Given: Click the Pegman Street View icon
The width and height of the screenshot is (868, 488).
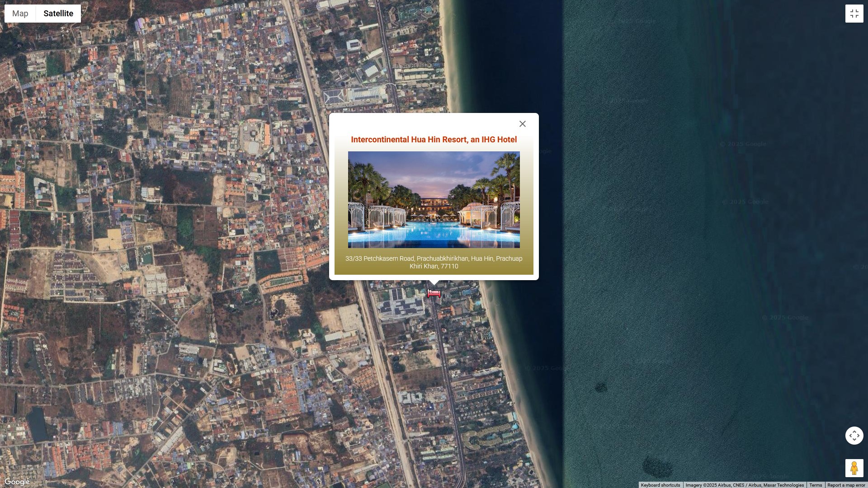Looking at the screenshot, I should click(x=854, y=468).
